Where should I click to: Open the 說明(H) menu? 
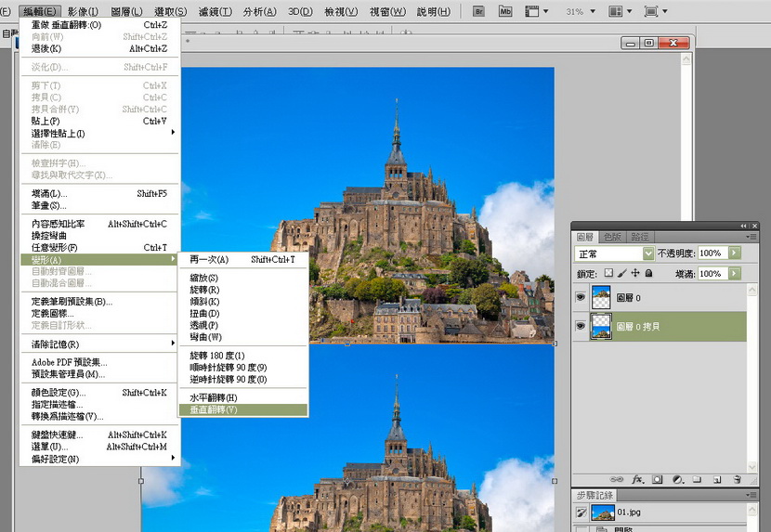point(433,11)
